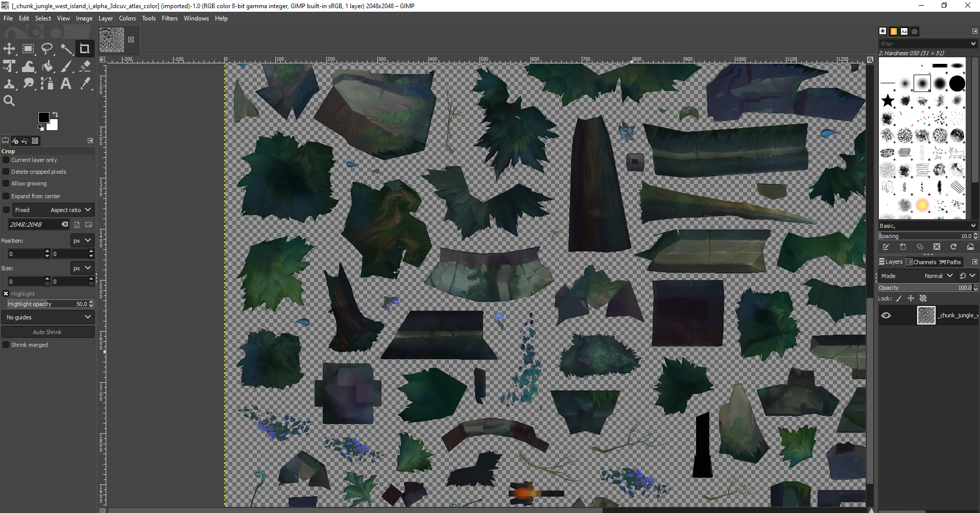
Task: Switch to the Paths tab
Action: click(950, 262)
